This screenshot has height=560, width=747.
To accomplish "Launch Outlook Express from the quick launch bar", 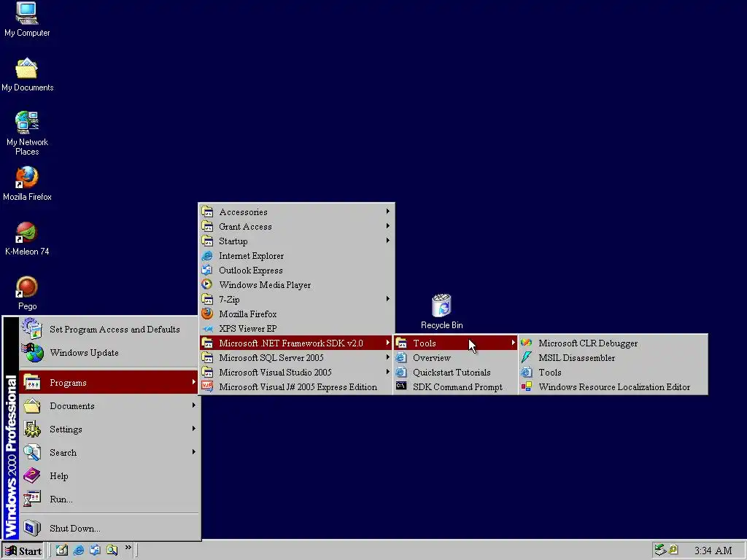I will coord(96,550).
